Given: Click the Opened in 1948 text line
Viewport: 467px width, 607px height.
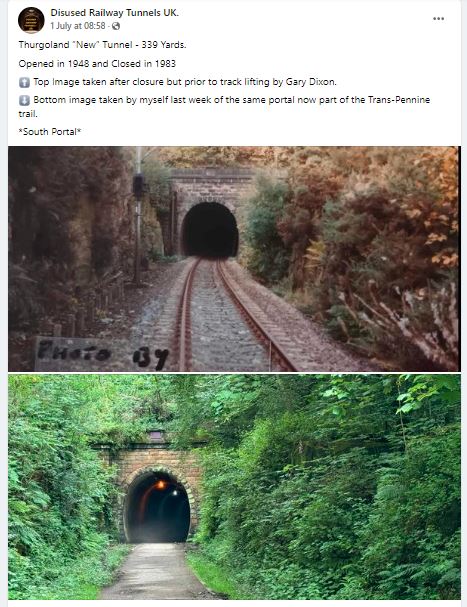Looking at the screenshot, I should (97, 63).
